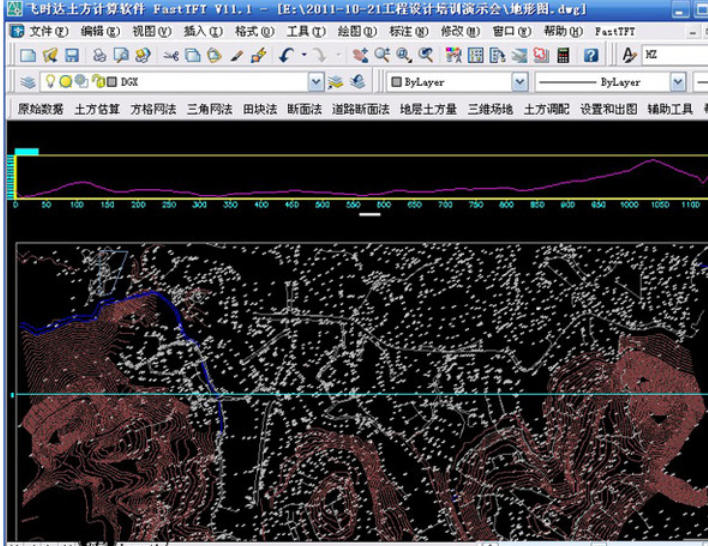Click the New drawing icon

(x=27, y=56)
